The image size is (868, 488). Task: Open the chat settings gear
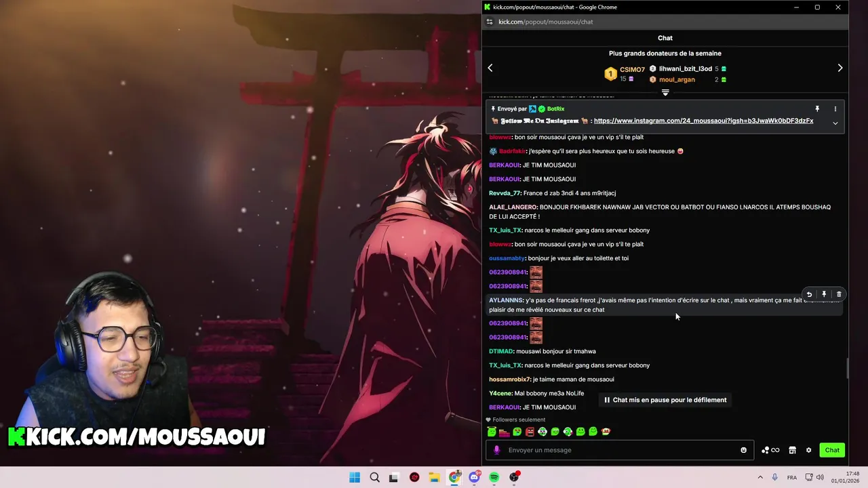click(x=808, y=450)
